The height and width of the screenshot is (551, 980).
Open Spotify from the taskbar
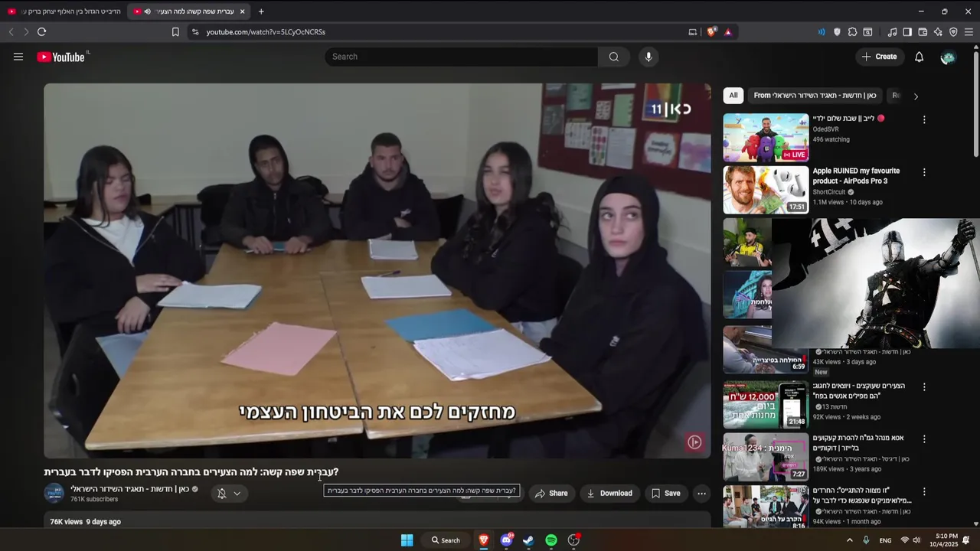(551, 540)
